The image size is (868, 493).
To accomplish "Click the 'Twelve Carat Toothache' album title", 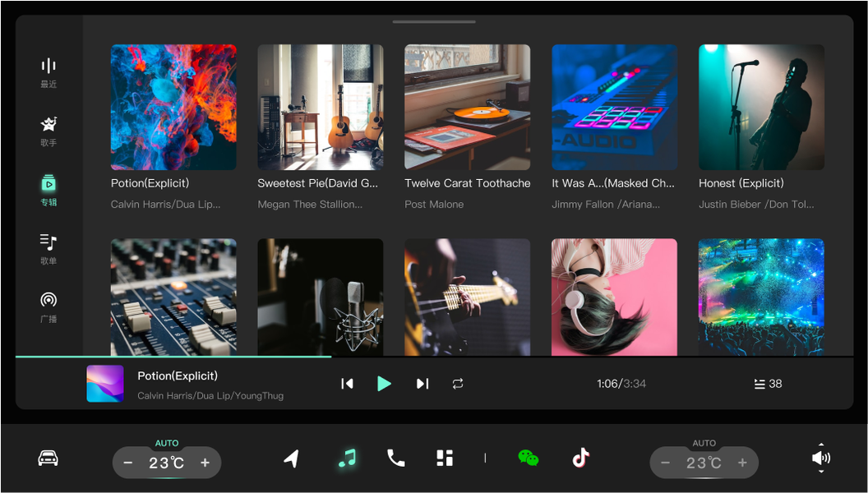I will tap(467, 183).
